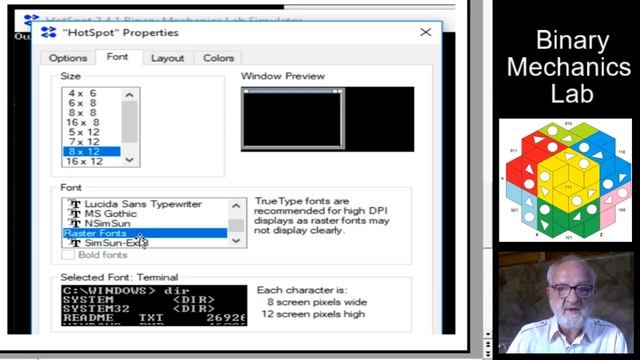
Task: Select MS Gothic font
Action: (x=111, y=213)
